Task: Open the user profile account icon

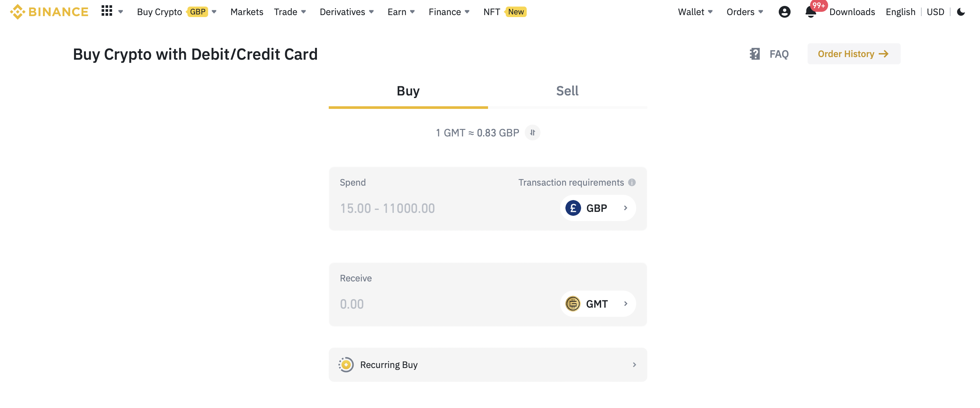Action: (x=784, y=12)
